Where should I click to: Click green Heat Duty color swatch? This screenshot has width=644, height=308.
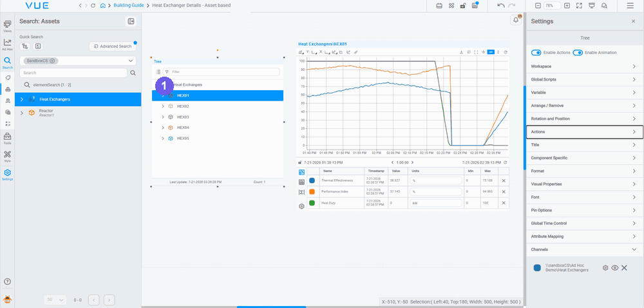coord(312,203)
